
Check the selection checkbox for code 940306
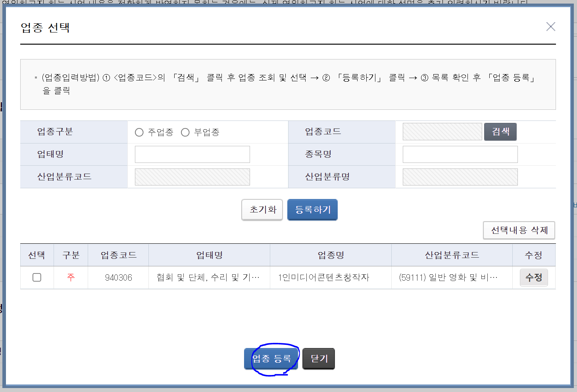[x=37, y=277]
